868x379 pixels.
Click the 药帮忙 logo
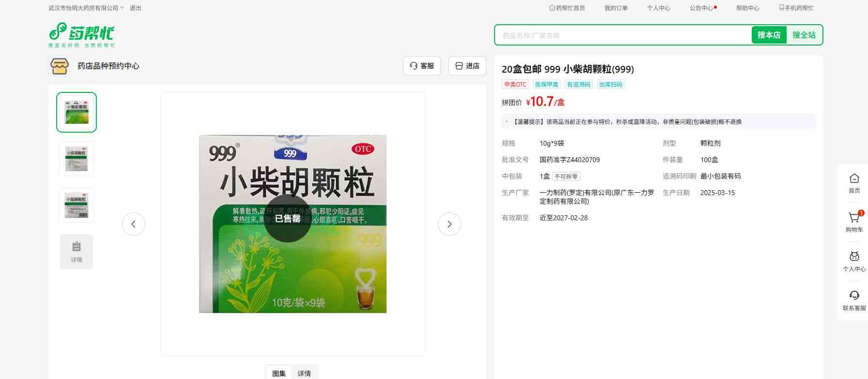[81, 35]
